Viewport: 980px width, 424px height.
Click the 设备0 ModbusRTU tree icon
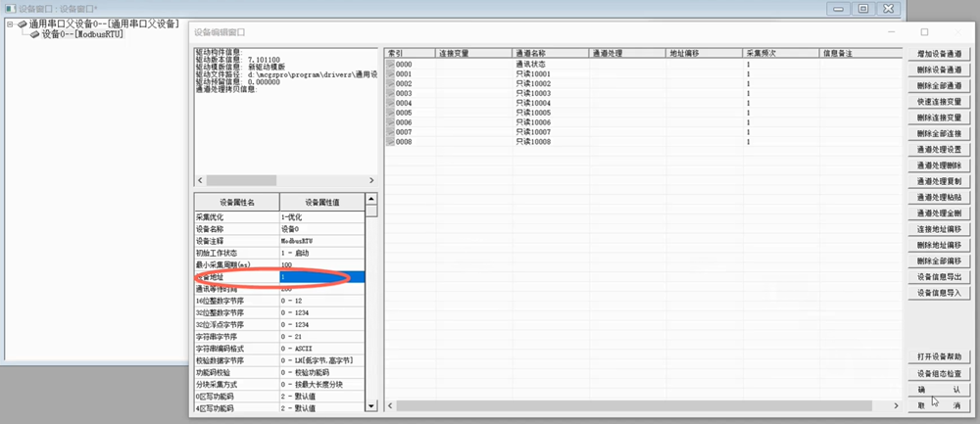(34, 34)
